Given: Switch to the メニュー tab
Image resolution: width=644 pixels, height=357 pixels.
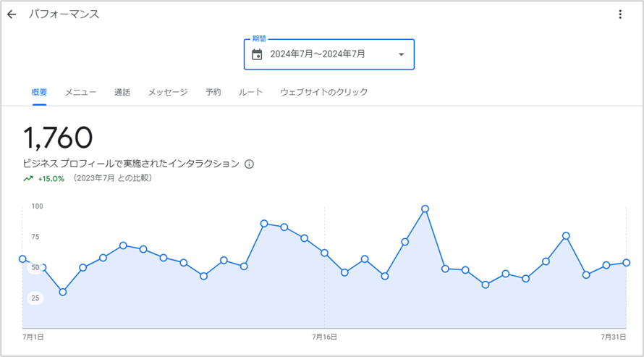Looking at the screenshot, I should pyautogui.click(x=80, y=92).
